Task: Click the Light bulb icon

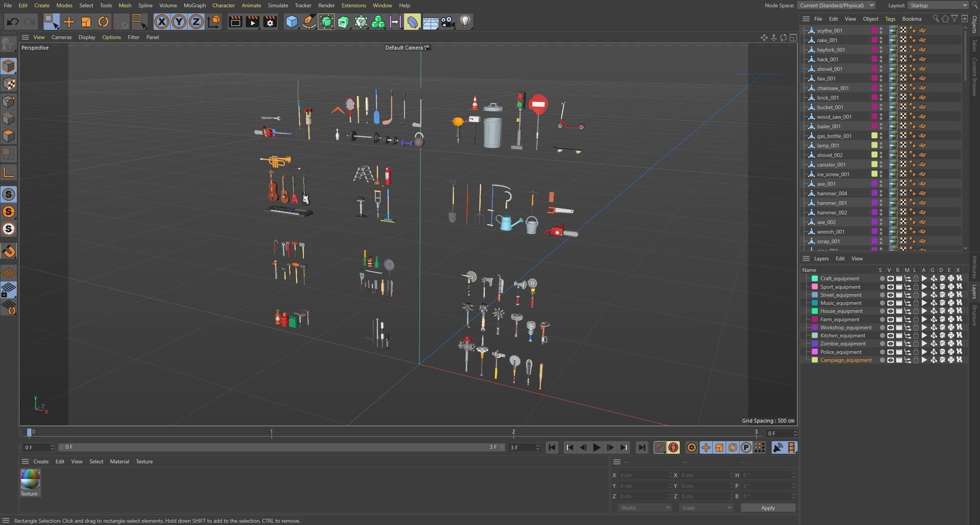Action: click(465, 22)
